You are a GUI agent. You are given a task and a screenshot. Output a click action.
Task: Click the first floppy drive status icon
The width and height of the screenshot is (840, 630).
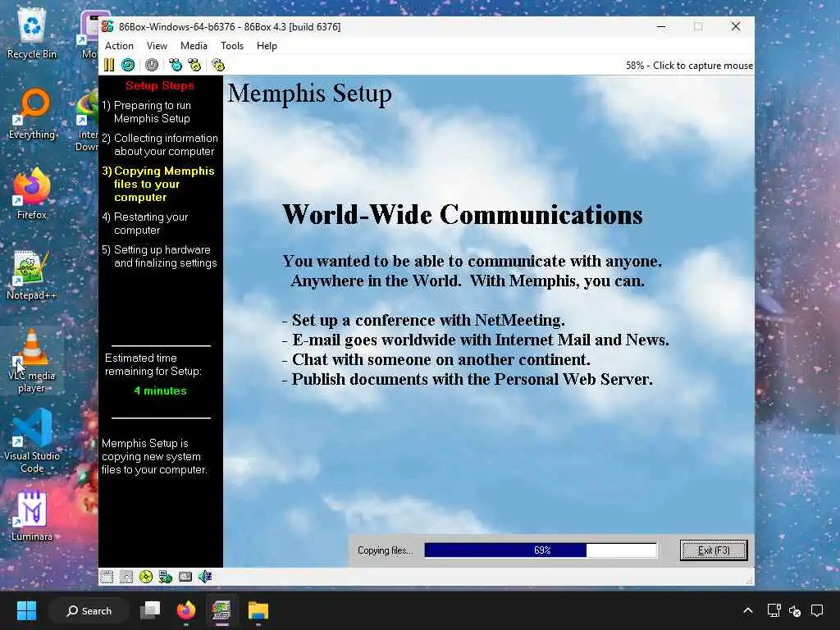pos(107,577)
